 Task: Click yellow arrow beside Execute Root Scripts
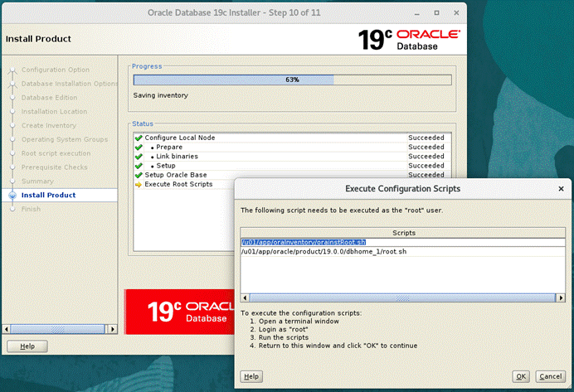pos(139,185)
